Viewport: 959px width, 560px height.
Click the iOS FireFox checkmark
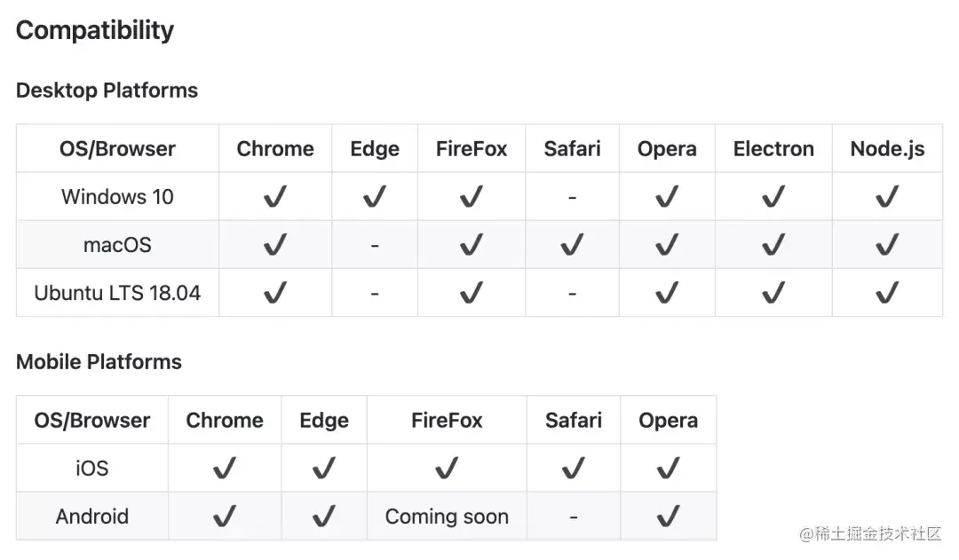click(447, 469)
